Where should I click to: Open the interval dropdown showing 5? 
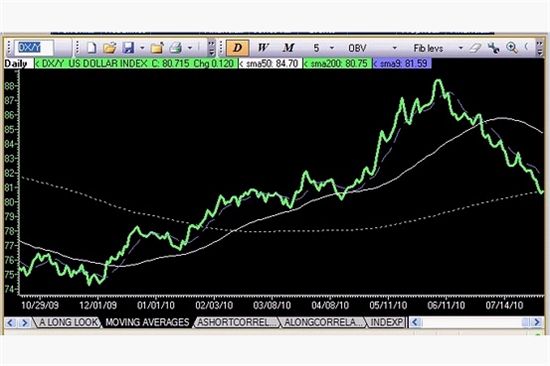[332, 48]
